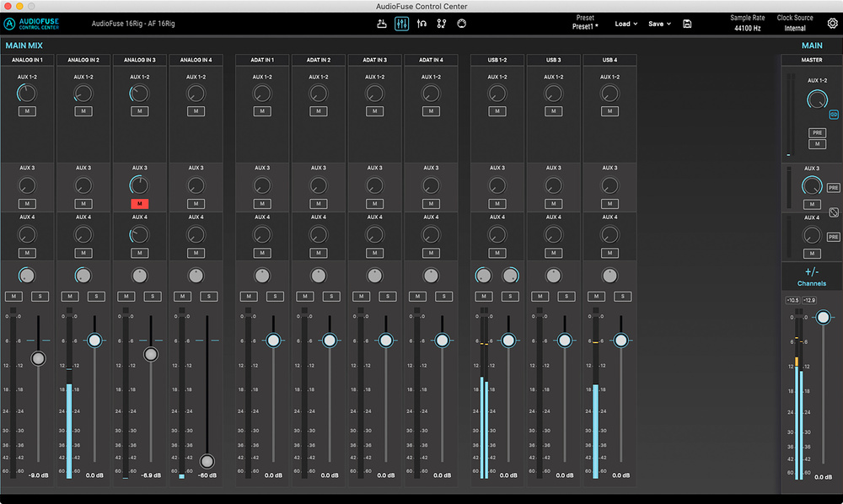
Task: Open the headphones monitoring icon in toolbar
Action: coord(421,24)
